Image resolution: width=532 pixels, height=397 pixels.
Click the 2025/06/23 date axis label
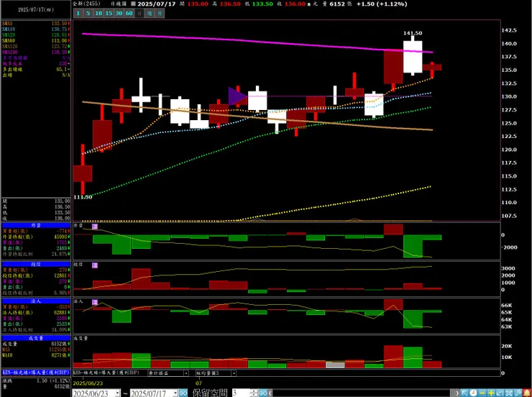tap(88, 383)
